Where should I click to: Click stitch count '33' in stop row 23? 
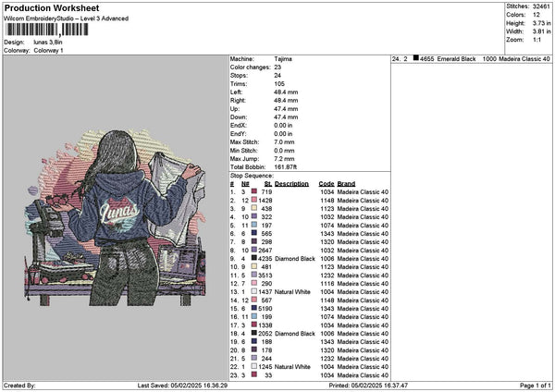pos(268,375)
